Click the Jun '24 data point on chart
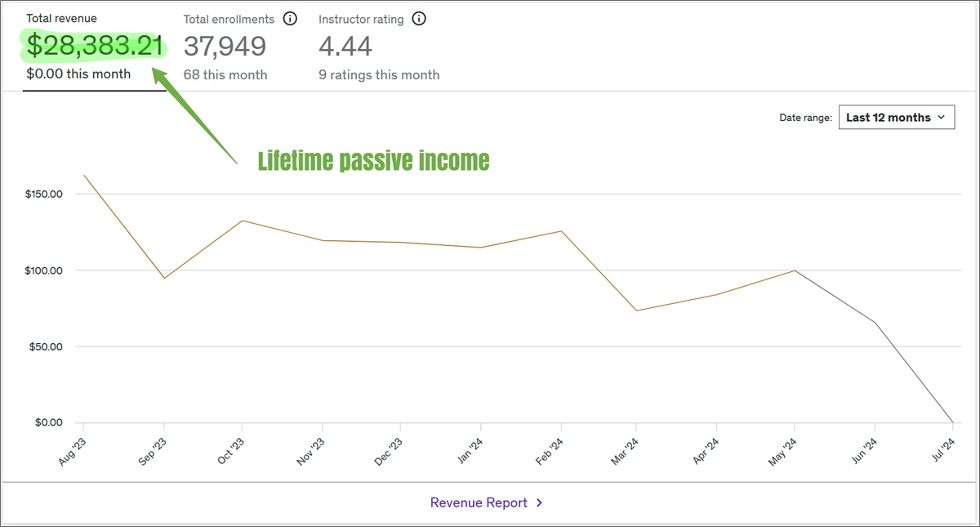 point(875,323)
